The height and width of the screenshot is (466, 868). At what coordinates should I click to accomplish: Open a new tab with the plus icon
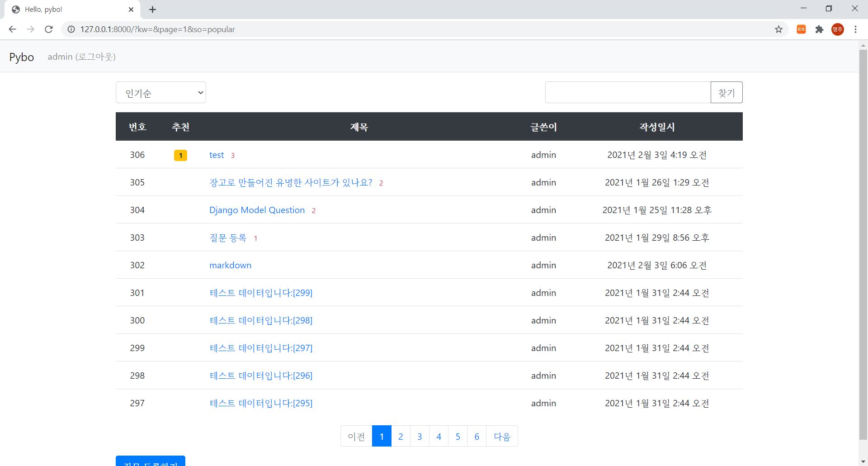(152, 9)
